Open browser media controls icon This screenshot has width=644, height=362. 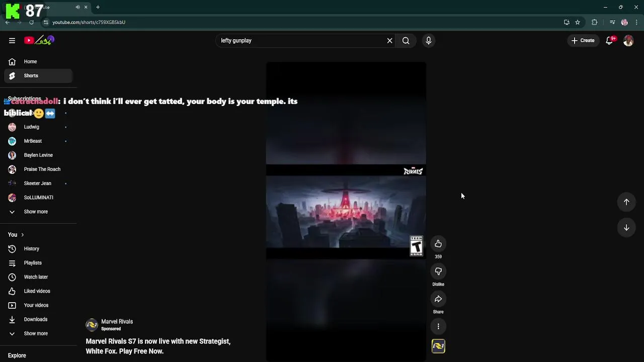(612, 22)
